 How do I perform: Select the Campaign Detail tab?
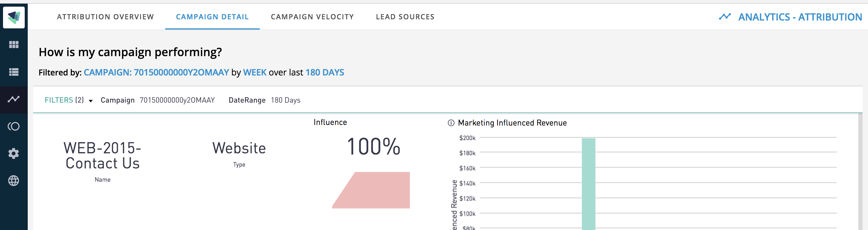point(212,17)
